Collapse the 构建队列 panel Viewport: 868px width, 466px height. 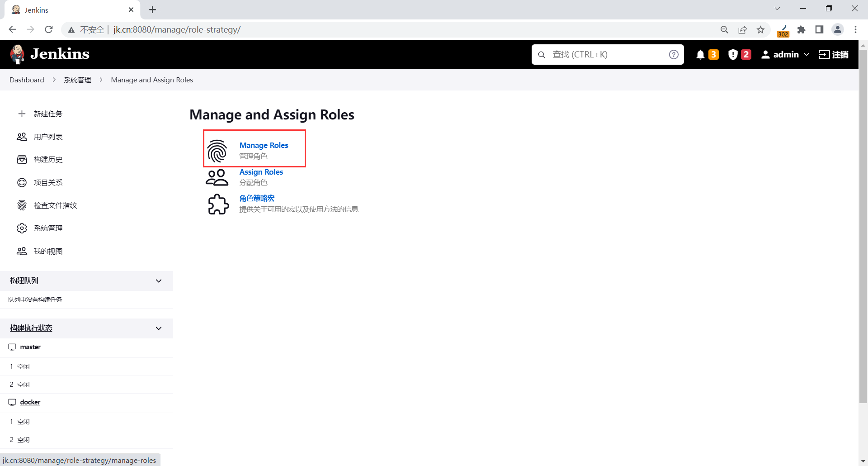coord(159,281)
